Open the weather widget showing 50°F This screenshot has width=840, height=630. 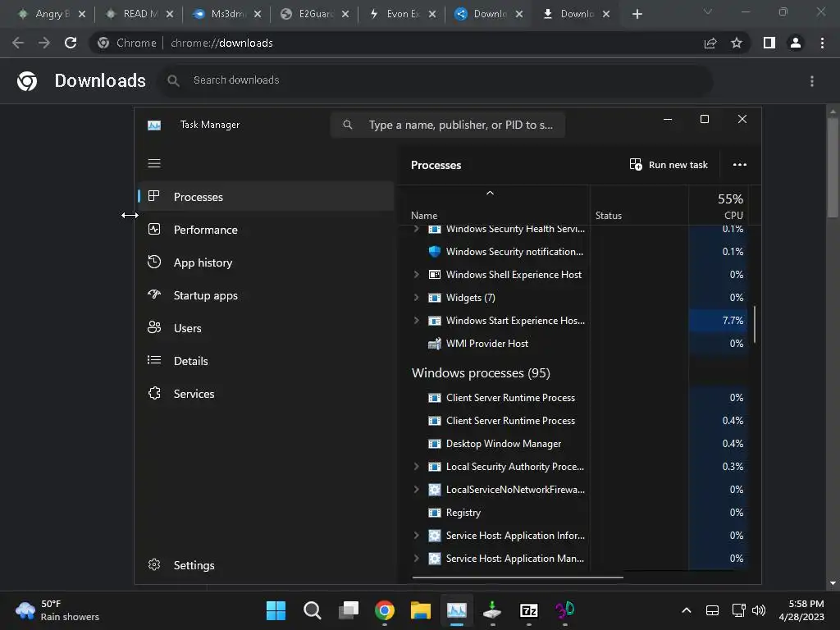[57, 610]
